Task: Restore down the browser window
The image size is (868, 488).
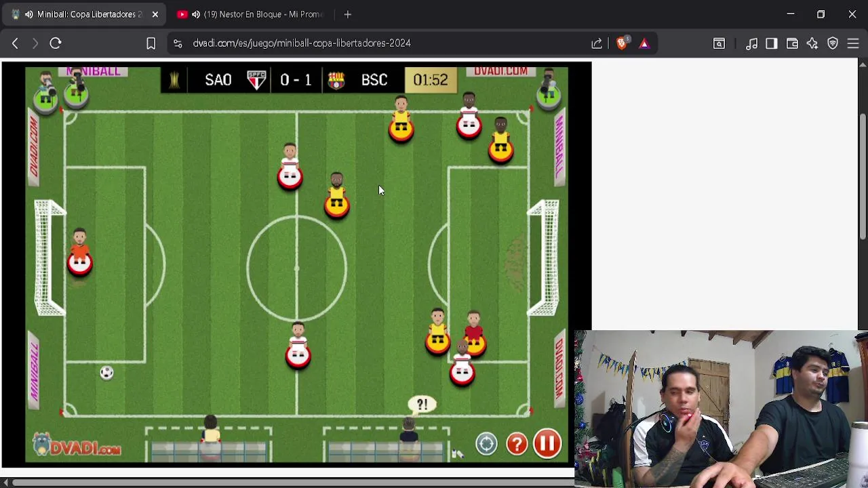Action: [x=821, y=14]
